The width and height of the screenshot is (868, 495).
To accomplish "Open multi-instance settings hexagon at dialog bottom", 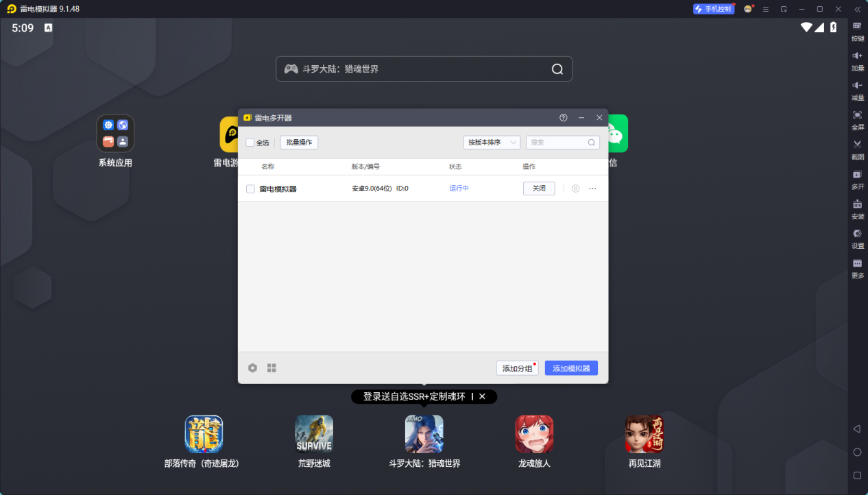I will (252, 368).
